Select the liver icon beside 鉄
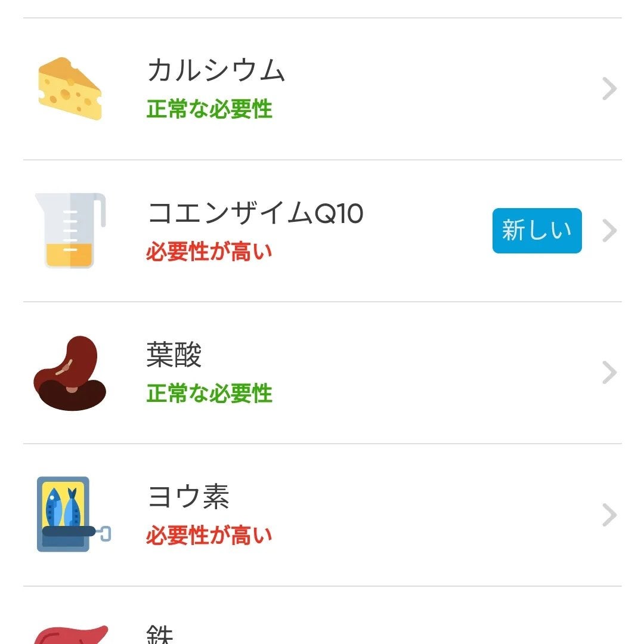The width and height of the screenshot is (644, 644). 69,635
